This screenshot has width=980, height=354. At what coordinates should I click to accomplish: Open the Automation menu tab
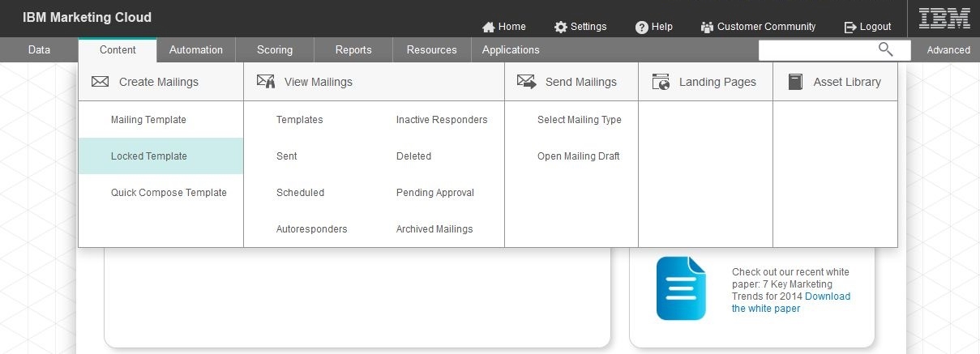pyautogui.click(x=196, y=49)
